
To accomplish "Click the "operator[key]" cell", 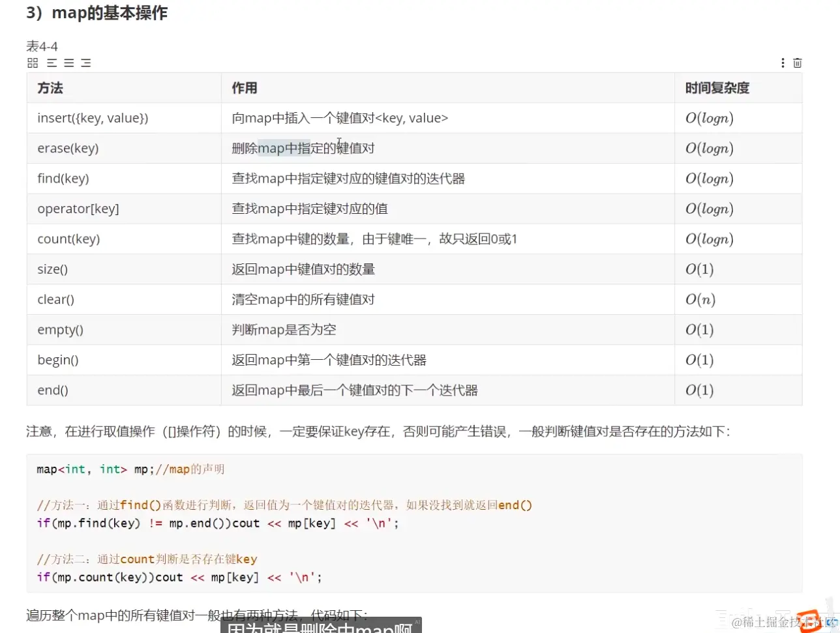I will pyautogui.click(x=124, y=209).
